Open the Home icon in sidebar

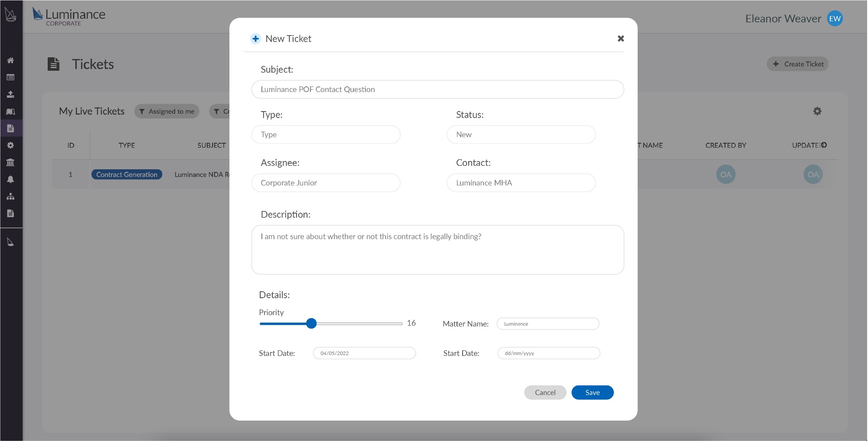point(10,60)
